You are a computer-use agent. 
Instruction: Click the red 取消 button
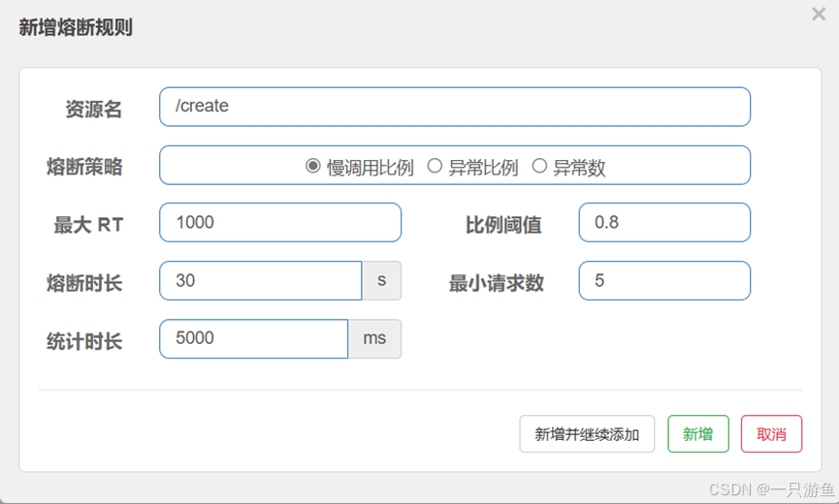pyautogui.click(x=771, y=434)
